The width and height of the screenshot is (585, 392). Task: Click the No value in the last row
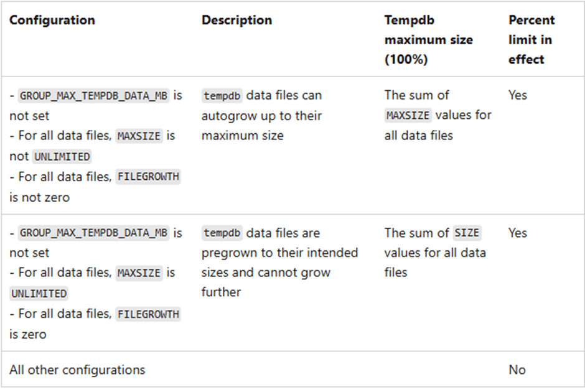tap(517, 370)
